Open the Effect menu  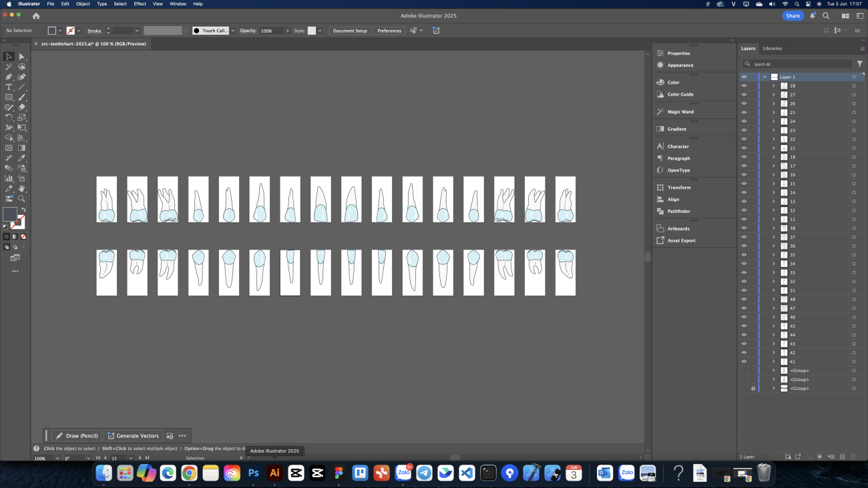[x=140, y=4]
